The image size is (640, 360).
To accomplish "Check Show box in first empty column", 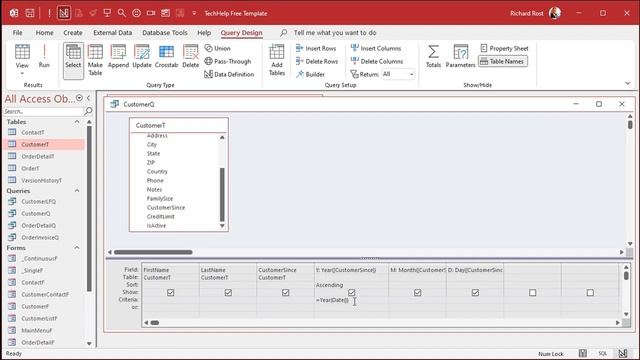I will pyautogui.click(x=533, y=293).
